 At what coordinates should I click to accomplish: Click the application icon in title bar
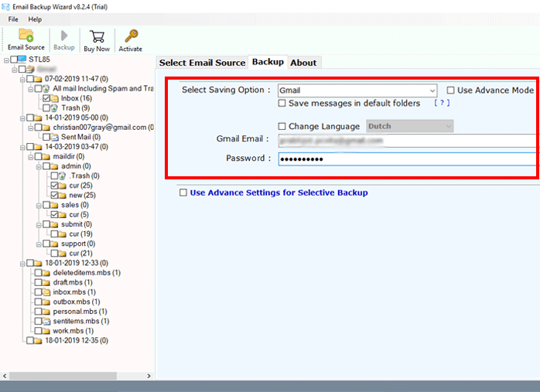point(6,6)
